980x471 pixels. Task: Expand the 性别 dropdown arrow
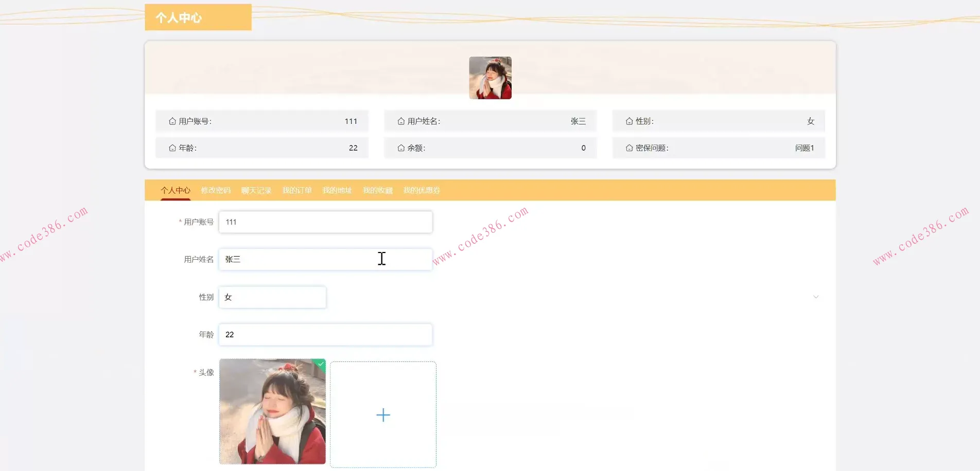[816, 297]
